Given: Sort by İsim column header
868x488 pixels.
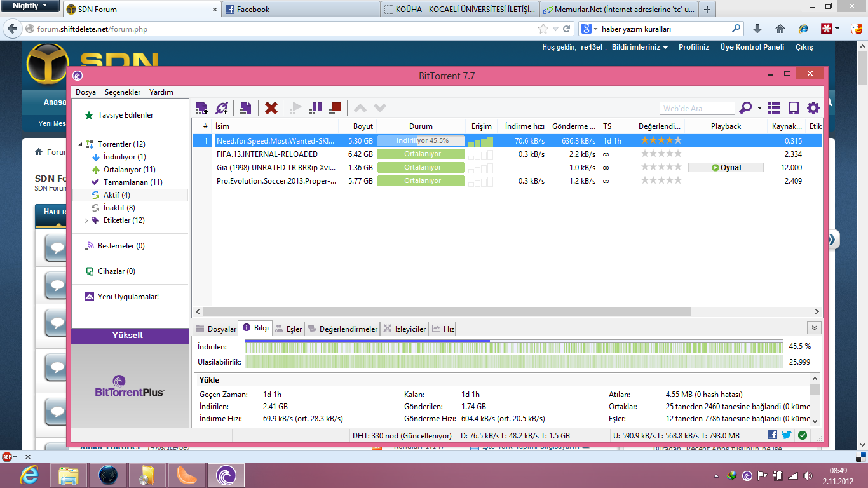Looking at the screenshot, I should (275, 126).
